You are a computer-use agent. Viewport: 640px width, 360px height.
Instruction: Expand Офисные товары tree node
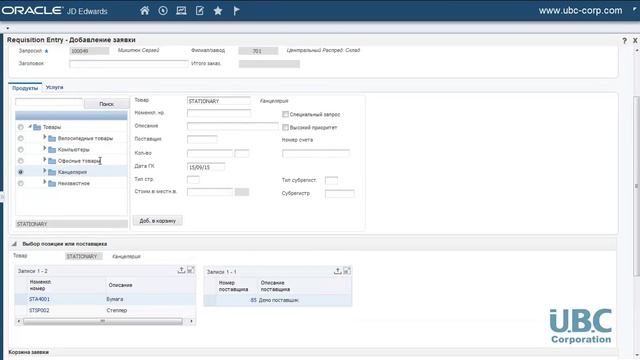[x=44, y=160]
